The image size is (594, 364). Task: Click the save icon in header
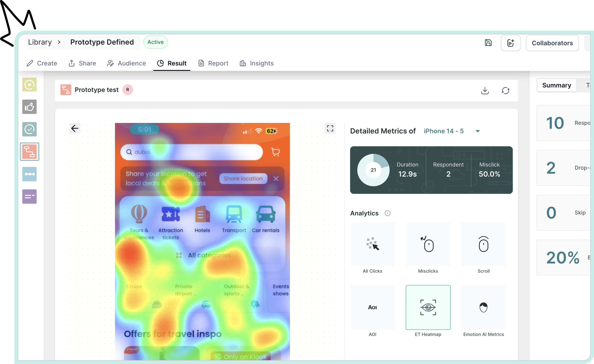488,43
